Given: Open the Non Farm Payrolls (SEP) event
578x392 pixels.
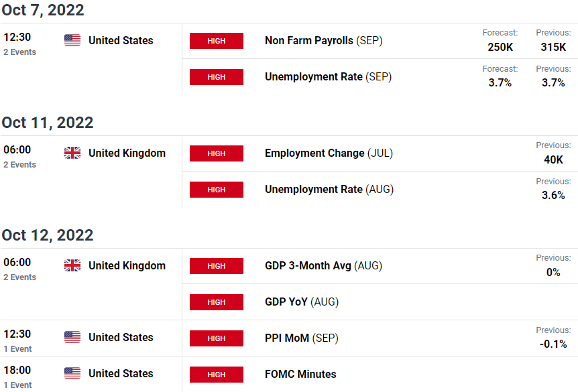Looking at the screenshot, I should [x=324, y=40].
